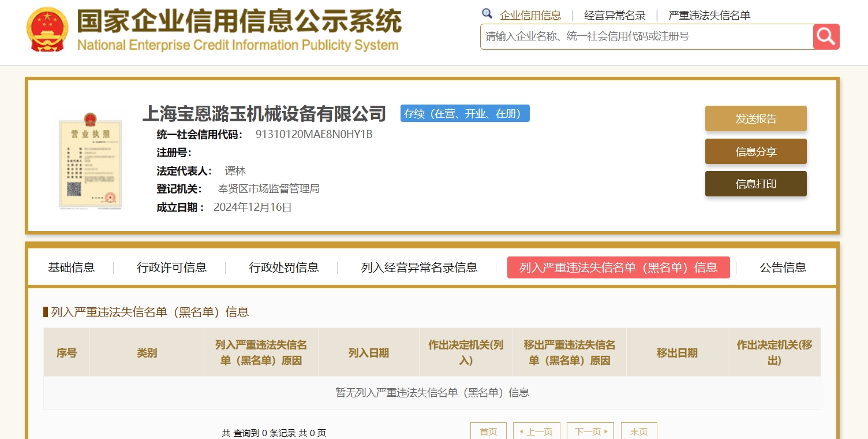Viewport: 868px width, 439px height.
Task: Click the 发送报告 button
Action: [756, 118]
